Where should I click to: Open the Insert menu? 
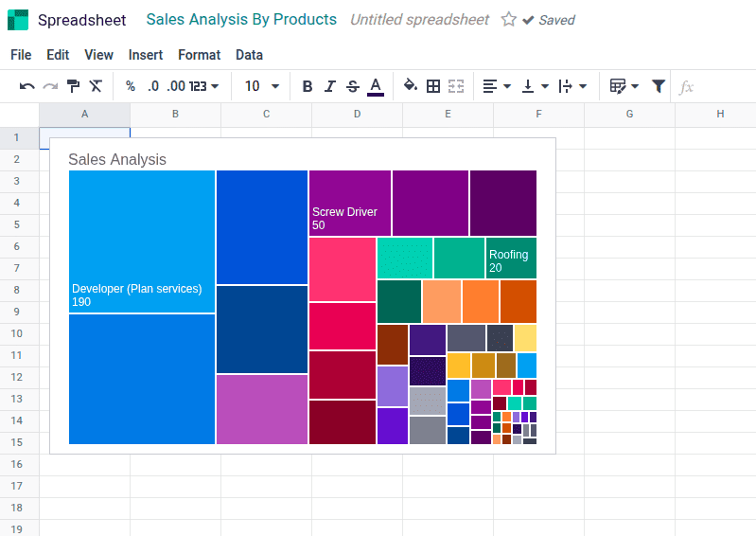pos(146,55)
